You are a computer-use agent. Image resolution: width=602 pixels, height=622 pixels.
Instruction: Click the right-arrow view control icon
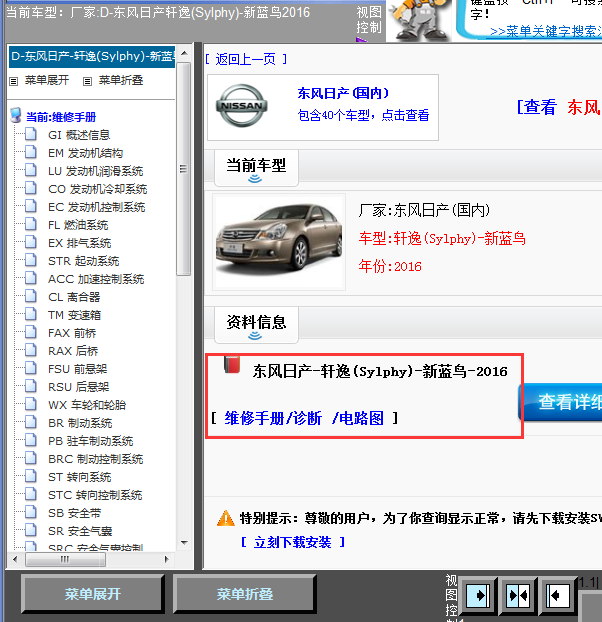(x=477, y=595)
